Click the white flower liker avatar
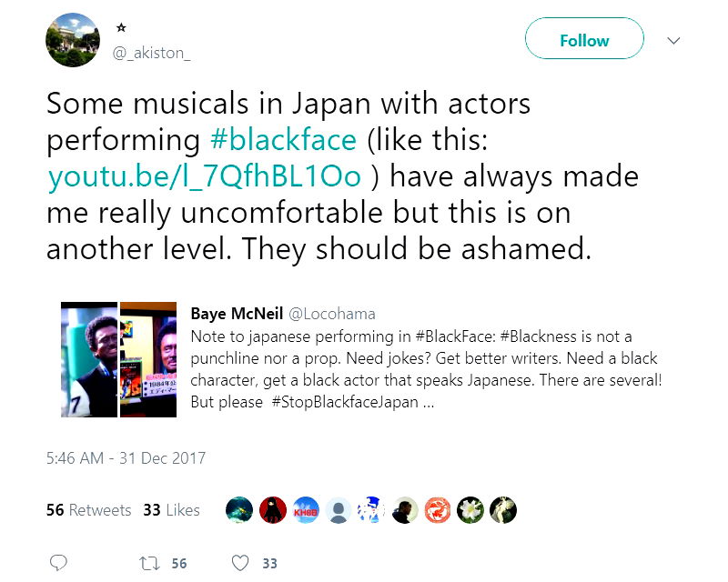This screenshot has height=582, width=728. 470,510
